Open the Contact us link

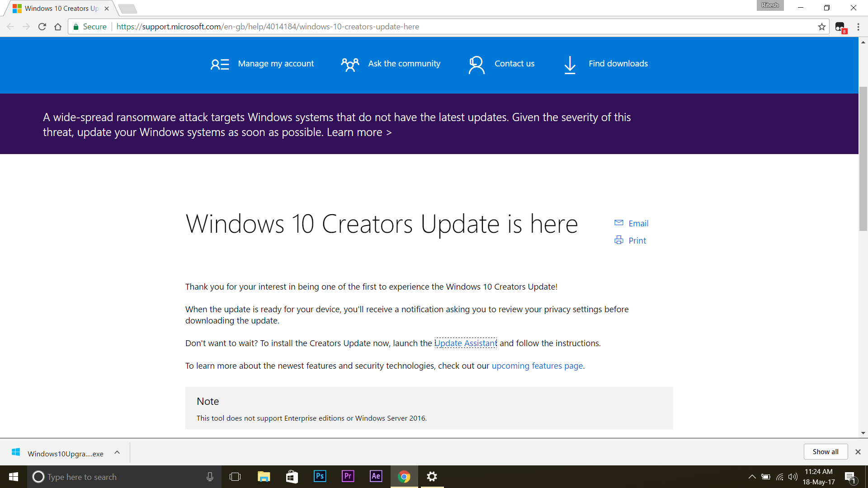point(514,64)
